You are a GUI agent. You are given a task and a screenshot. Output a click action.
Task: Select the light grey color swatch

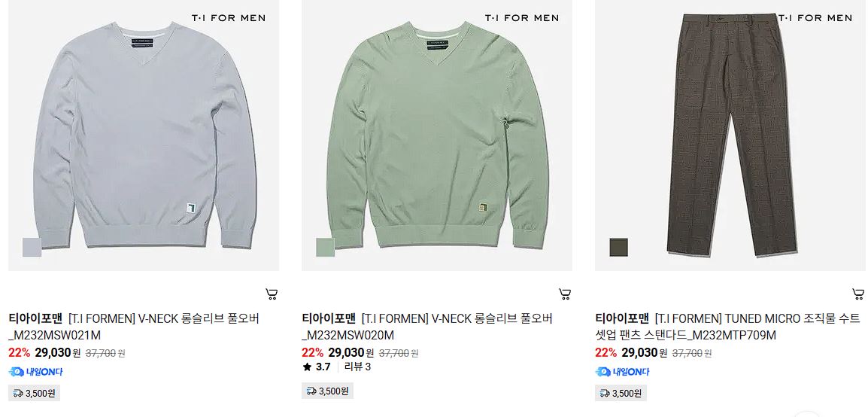pos(32,247)
